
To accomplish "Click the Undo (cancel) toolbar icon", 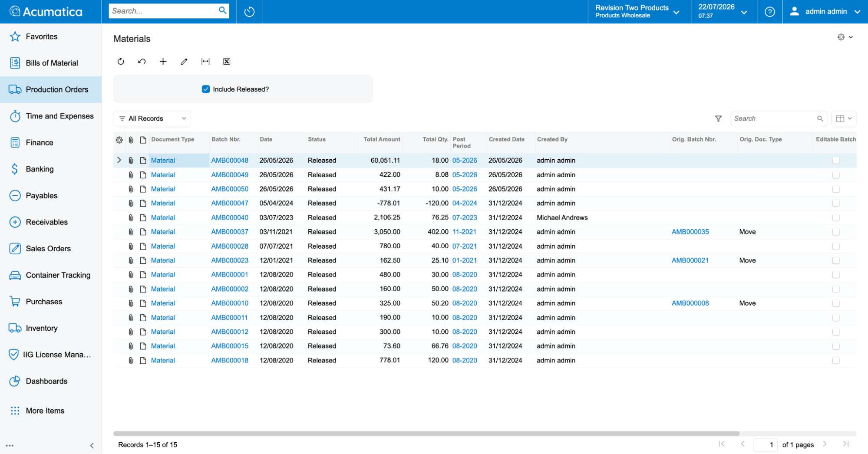I will (142, 62).
